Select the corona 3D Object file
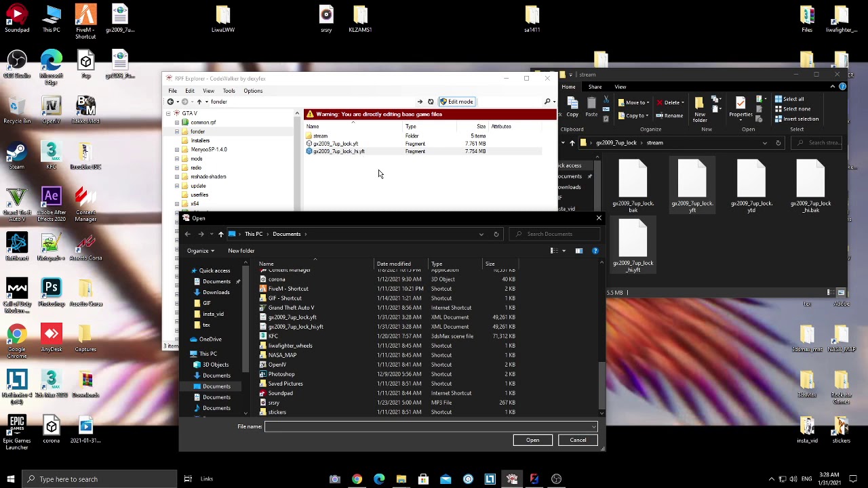This screenshot has height=488, width=868. pos(388,279)
